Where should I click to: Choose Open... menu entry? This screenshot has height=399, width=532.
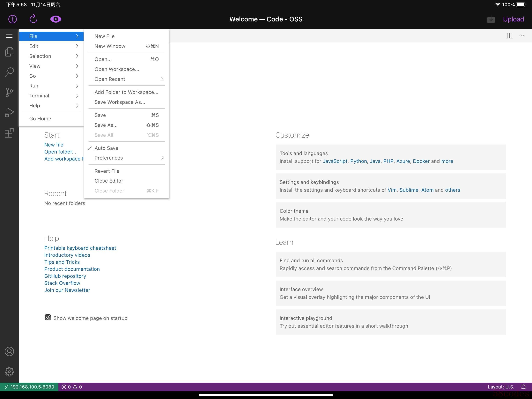[x=127, y=59]
